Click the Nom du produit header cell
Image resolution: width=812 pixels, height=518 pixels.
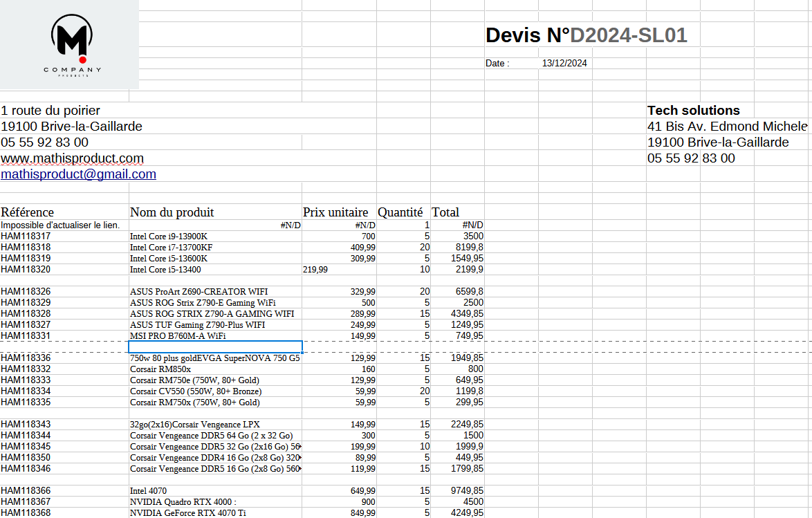[172, 212]
